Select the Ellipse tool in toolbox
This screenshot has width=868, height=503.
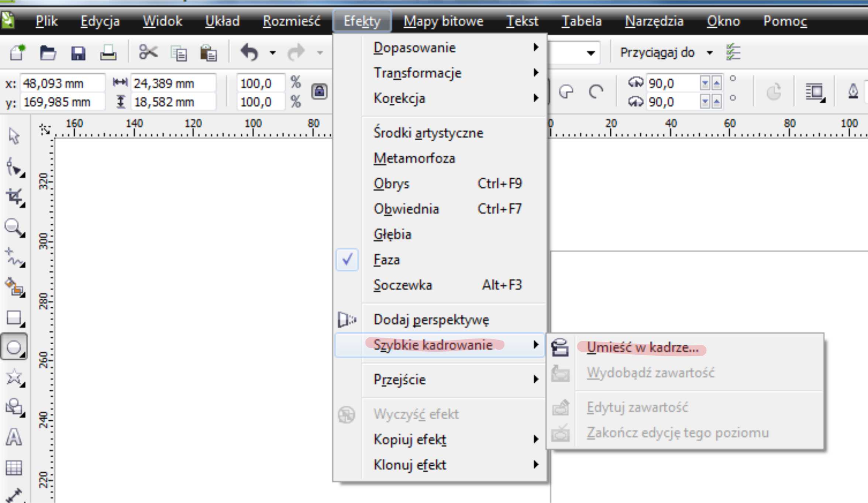(14, 347)
